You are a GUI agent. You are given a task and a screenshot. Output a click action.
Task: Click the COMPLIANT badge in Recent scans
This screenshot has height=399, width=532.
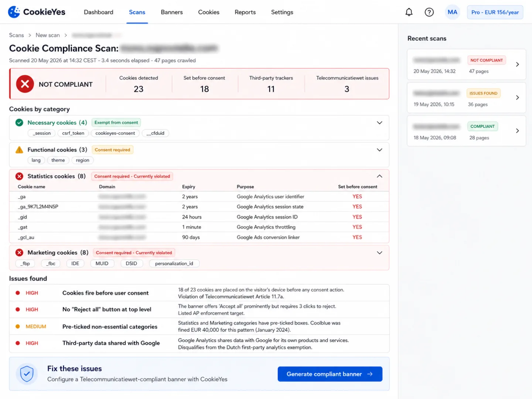[x=482, y=126]
